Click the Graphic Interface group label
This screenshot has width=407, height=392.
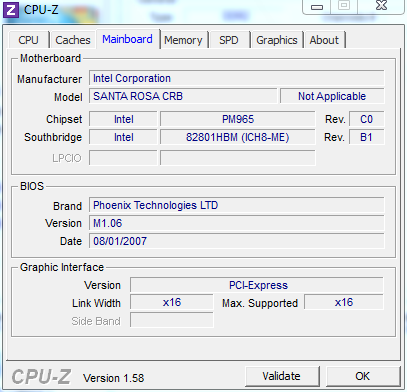(x=62, y=267)
